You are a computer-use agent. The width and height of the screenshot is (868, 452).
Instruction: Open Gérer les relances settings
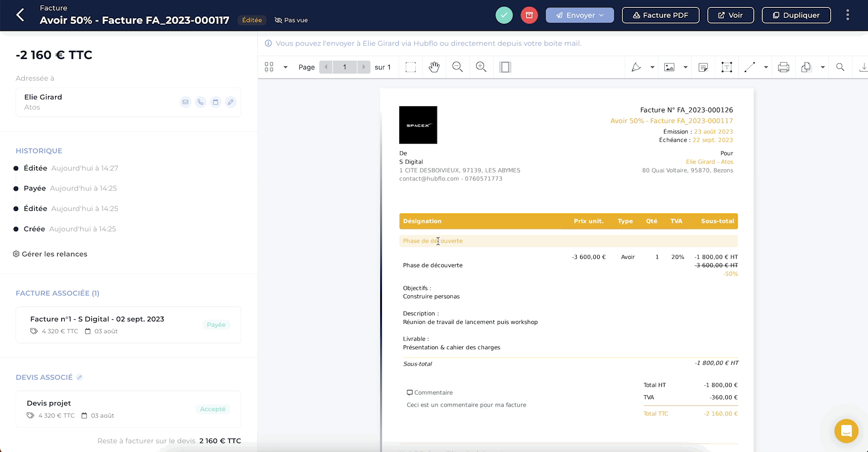[x=50, y=254]
